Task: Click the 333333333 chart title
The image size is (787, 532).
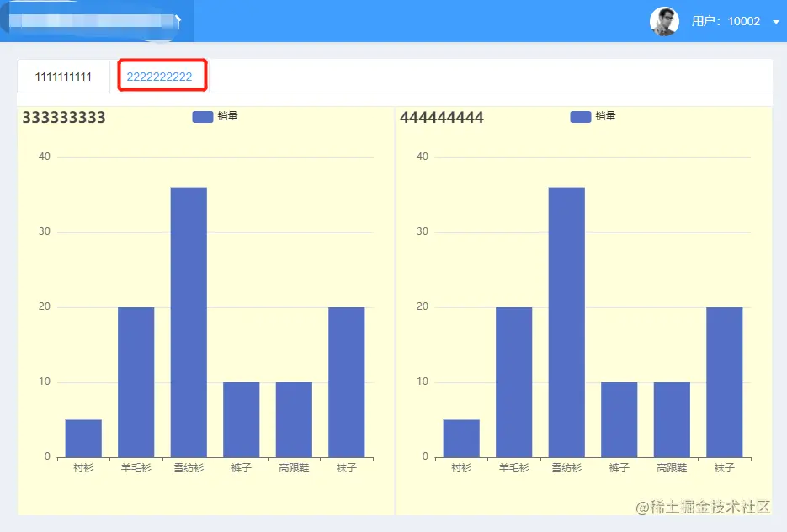Action: coord(64,118)
